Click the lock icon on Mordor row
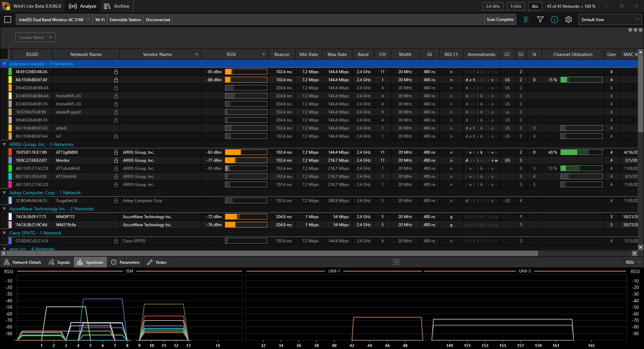 (x=116, y=160)
